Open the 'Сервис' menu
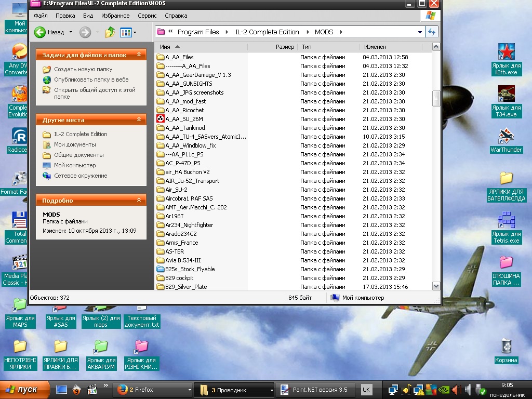This screenshot has width=532, height=399. coord(147,16)
